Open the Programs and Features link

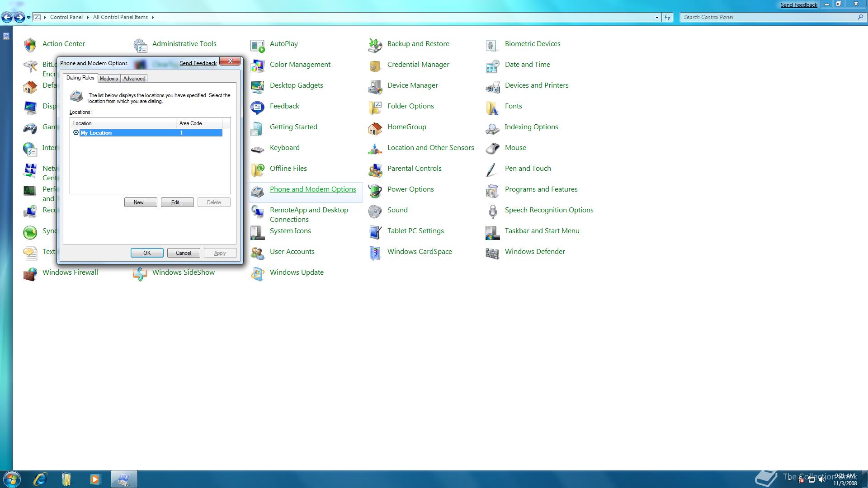pos(541,189)
